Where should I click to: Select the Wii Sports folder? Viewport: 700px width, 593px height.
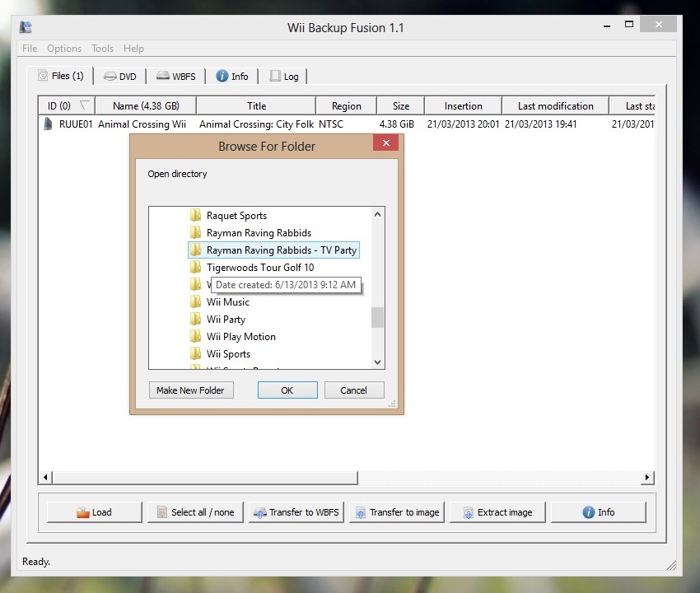(228, 354)
